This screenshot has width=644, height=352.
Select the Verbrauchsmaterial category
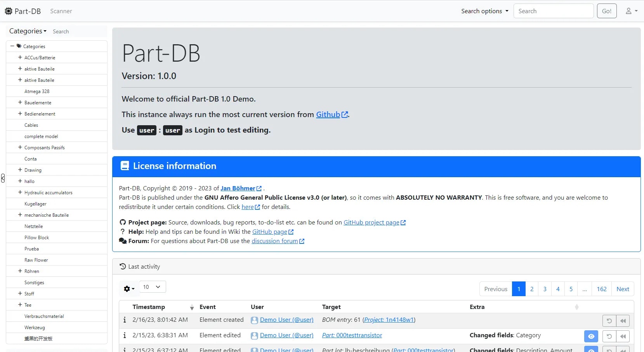pos(44,316)
